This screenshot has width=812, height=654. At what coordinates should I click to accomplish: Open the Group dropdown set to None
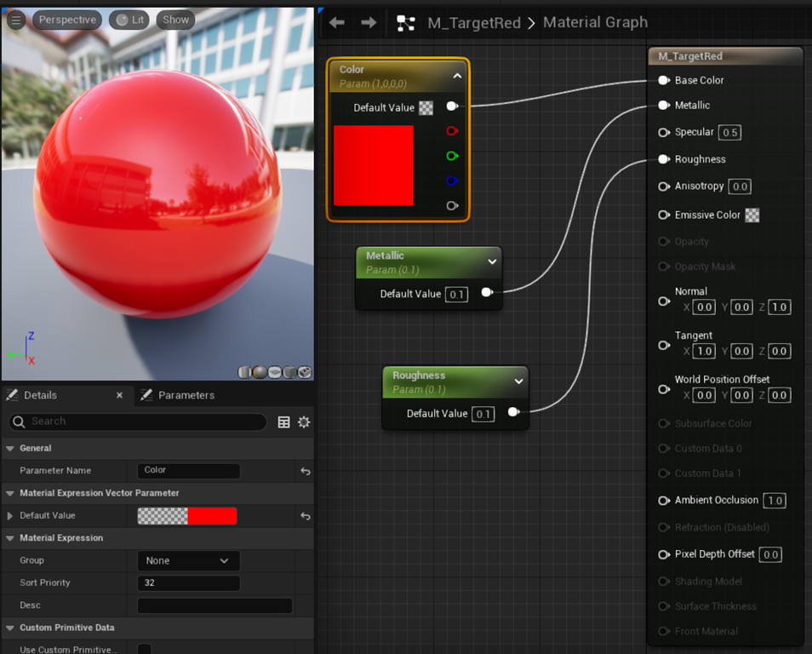coord(188,560)
